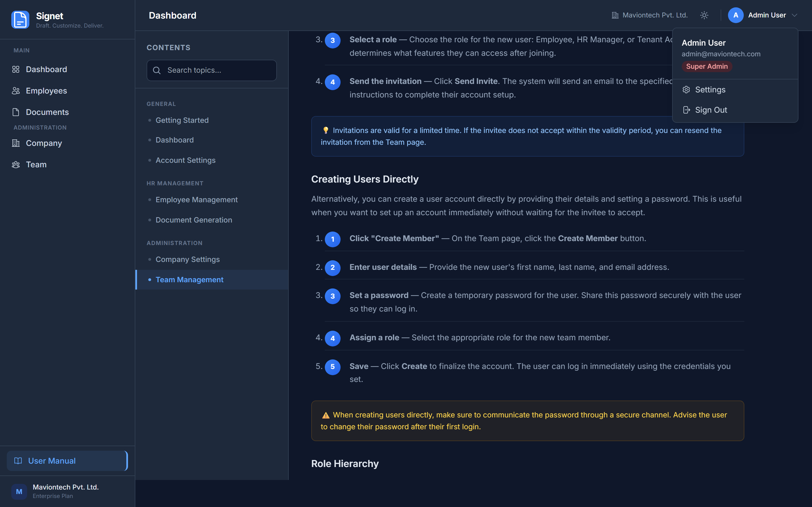Click the Admin User avatar circle
This screenshot has height=507, width=812.
click(x=736, y=15)
